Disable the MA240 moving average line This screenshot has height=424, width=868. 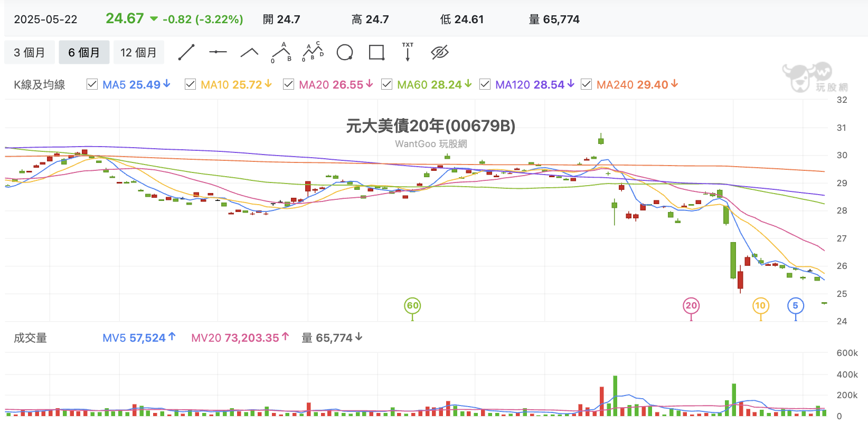tap(586, 84)
